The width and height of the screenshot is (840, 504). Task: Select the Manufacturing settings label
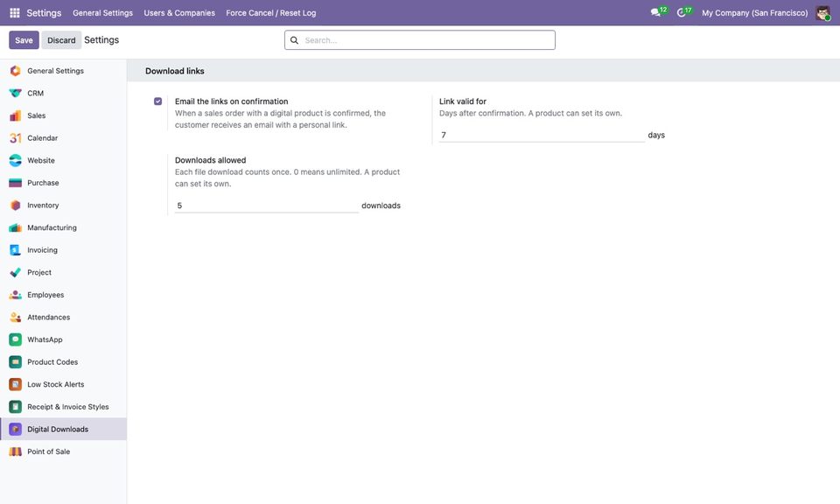(52, 227)
